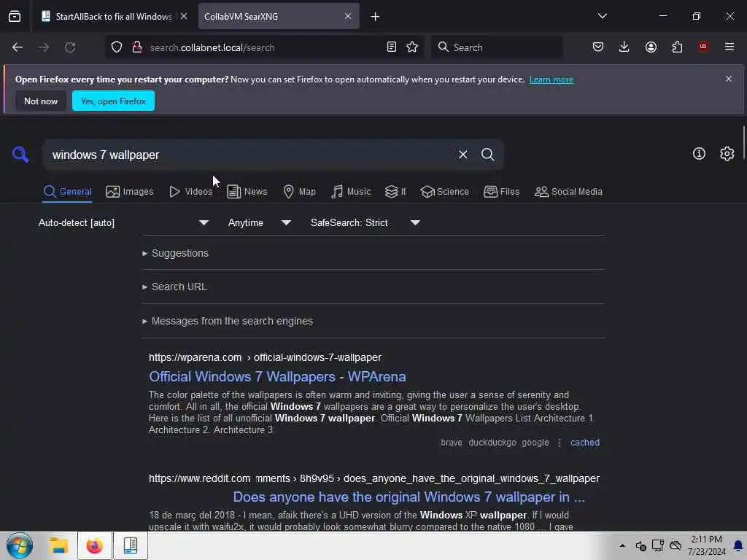Open Anytime time range dropdown

click(x=259, y=222)
